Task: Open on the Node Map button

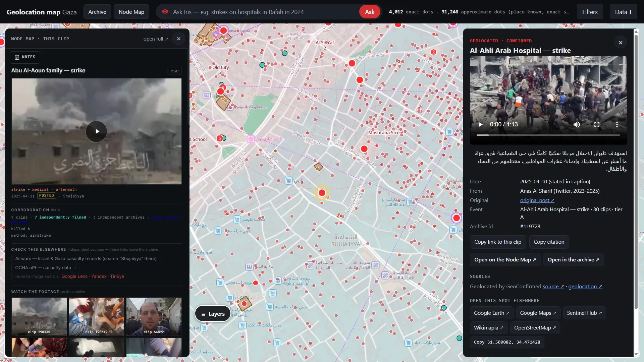Action: (505, 260)
